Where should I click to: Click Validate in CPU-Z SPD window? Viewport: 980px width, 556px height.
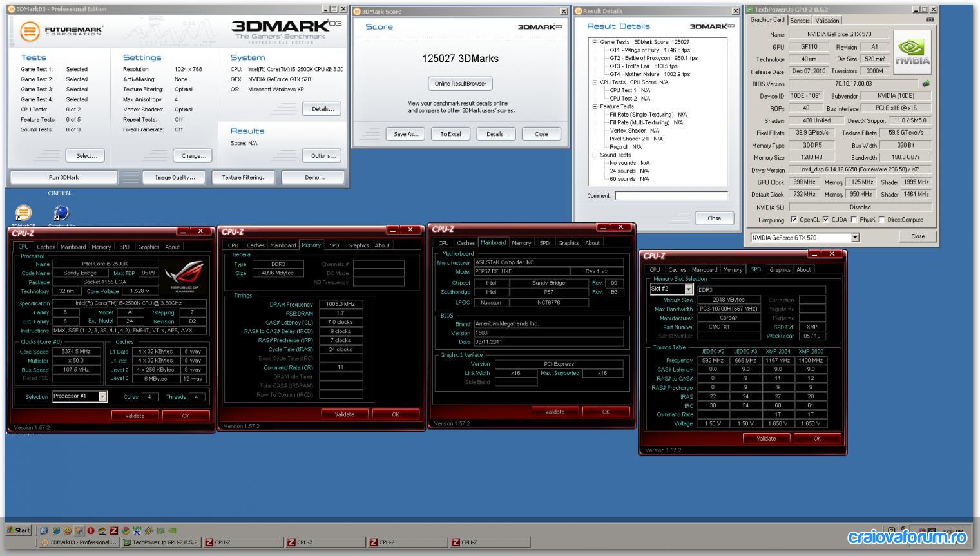(x=766, y=438)
